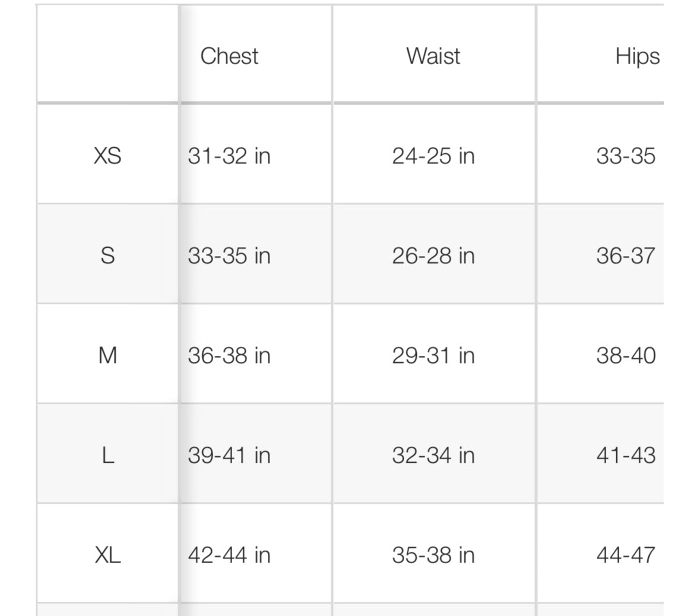700x616 pixels.
Task: Click the 29-31 in waist cell
Action: click(433, 355)
